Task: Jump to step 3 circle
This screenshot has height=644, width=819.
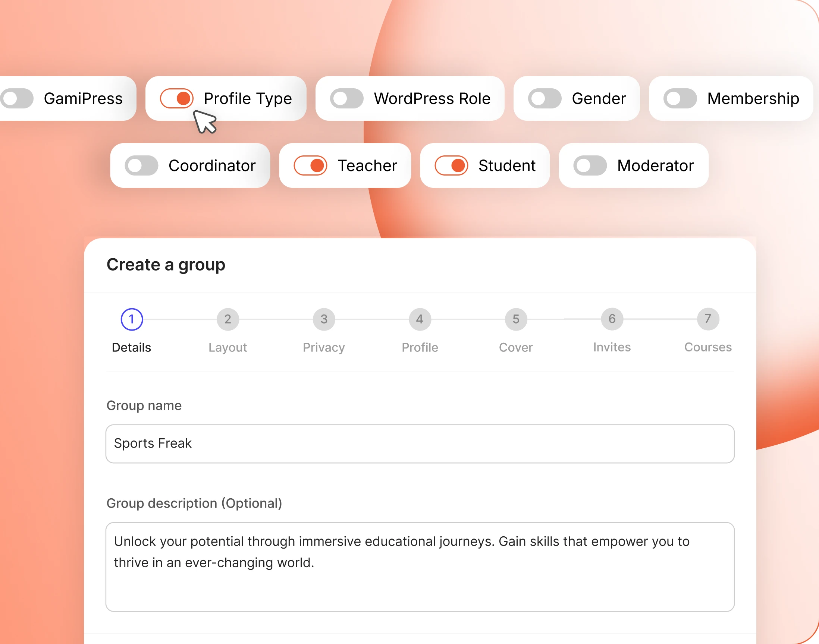Action: coord(324,319)
